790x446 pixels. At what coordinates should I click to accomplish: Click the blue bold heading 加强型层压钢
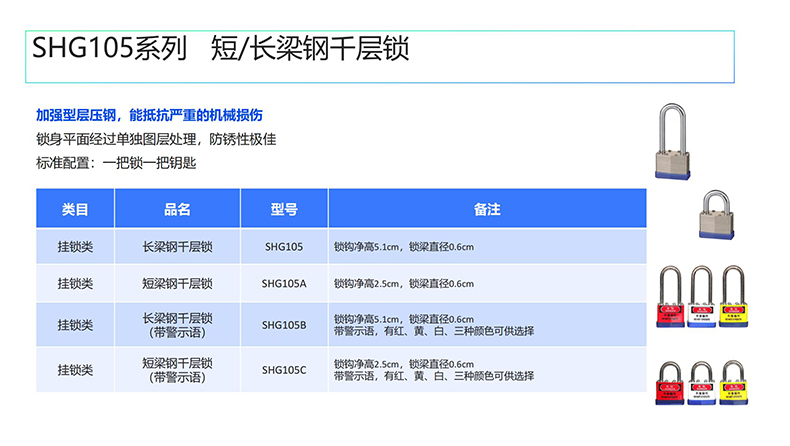click(x=149, y=116)
